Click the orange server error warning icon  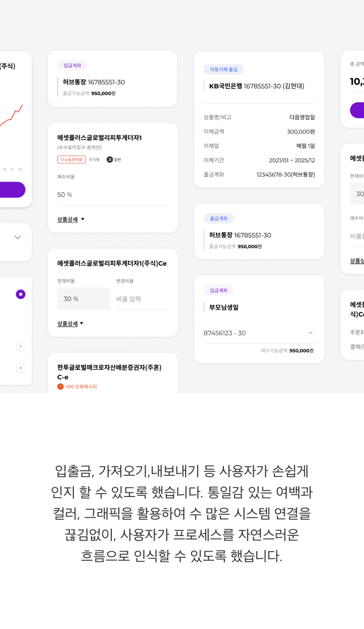(60, 386)
